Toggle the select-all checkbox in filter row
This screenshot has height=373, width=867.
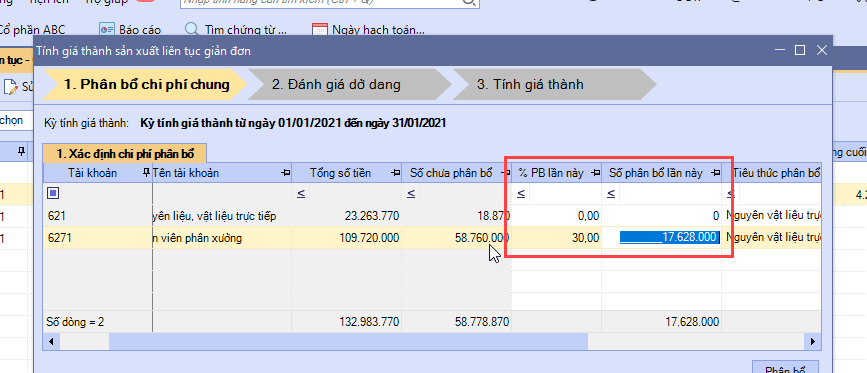[53, 193]
